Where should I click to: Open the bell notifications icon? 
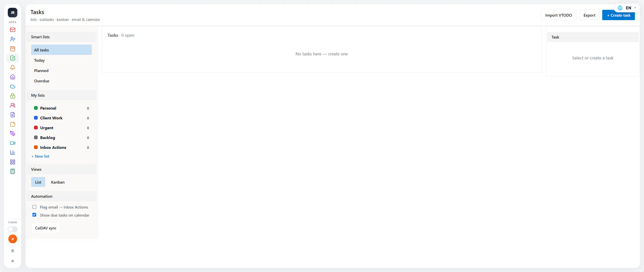pyautogui.click(x=13, y=67)
